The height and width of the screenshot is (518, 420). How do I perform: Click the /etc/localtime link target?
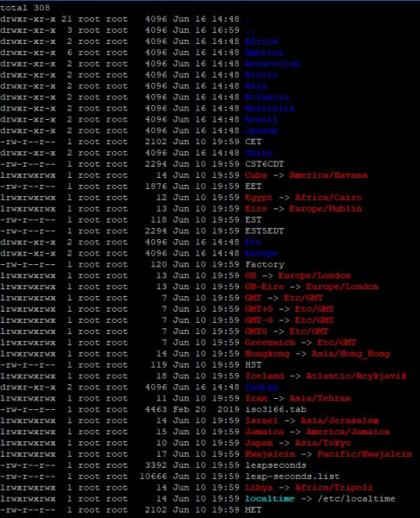click(356, 499)
